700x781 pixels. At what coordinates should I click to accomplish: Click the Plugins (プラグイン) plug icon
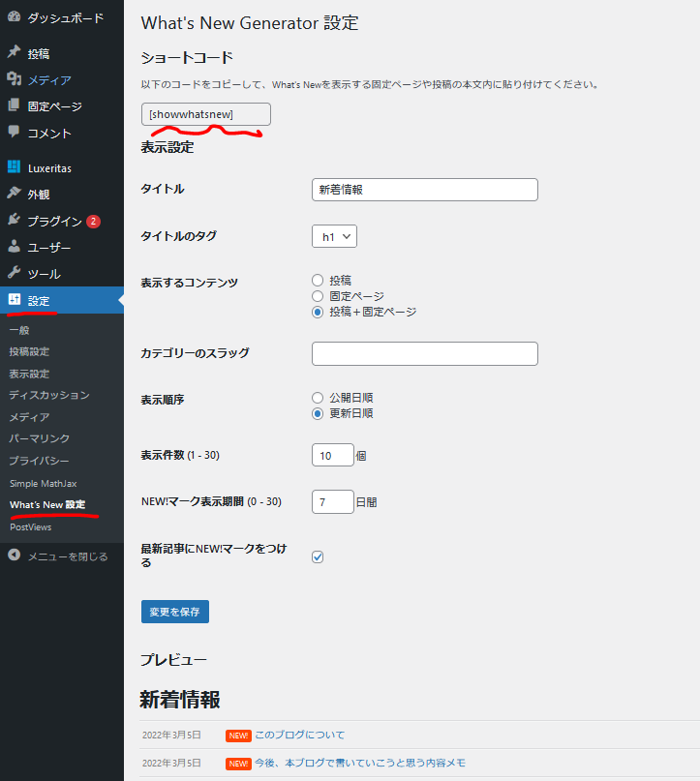(x=14, y=221)
